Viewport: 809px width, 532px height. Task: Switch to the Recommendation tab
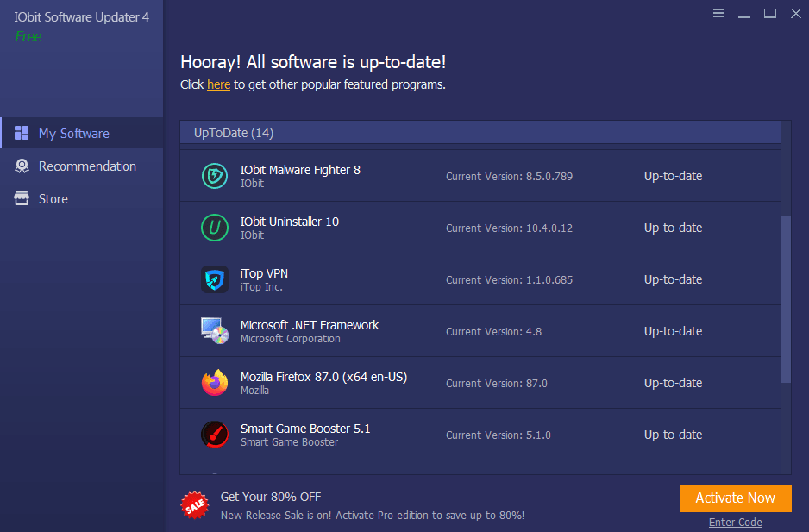point(86,166)
